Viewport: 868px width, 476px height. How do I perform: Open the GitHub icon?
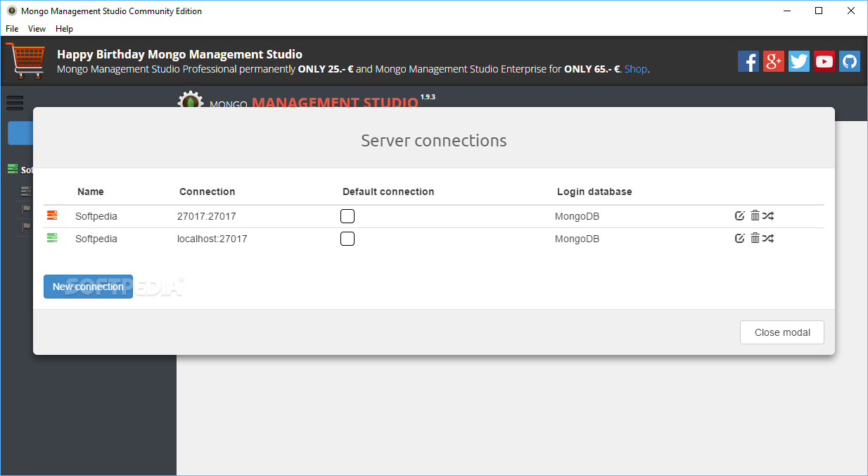(x=850, y=61)
